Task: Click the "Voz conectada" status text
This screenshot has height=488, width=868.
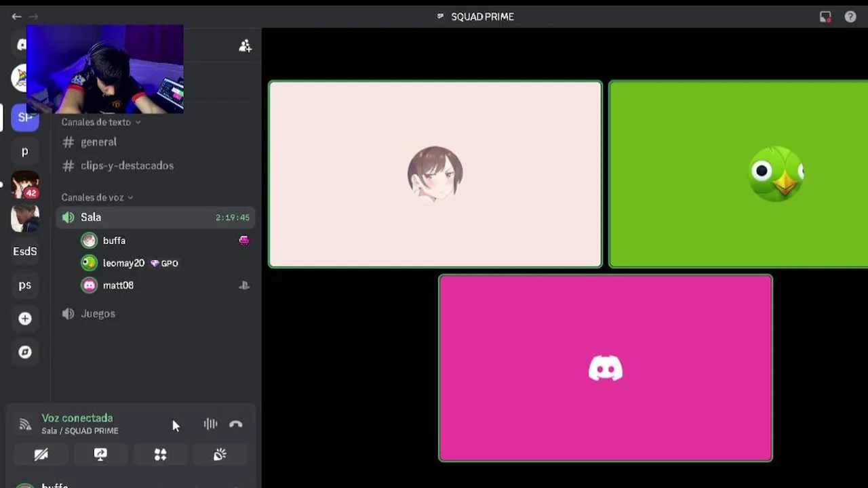Action: tap(77, 418)
